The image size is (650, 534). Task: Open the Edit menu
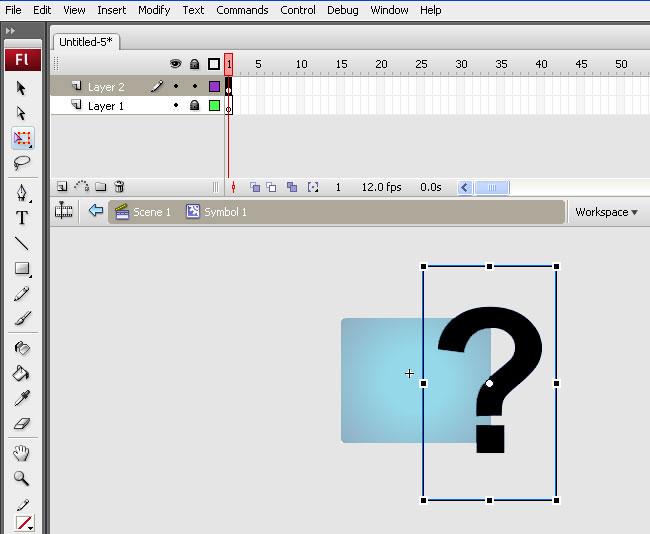tap(42, 10)
